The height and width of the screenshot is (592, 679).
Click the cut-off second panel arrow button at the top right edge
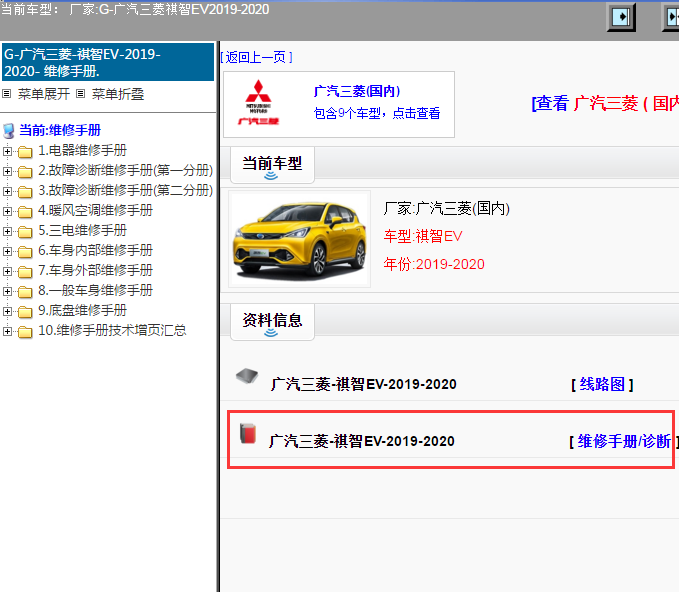[x=671, y=17]
